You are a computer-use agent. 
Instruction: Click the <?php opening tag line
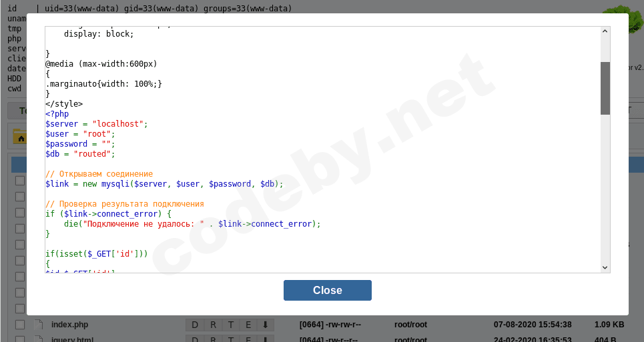coord(57,114)
